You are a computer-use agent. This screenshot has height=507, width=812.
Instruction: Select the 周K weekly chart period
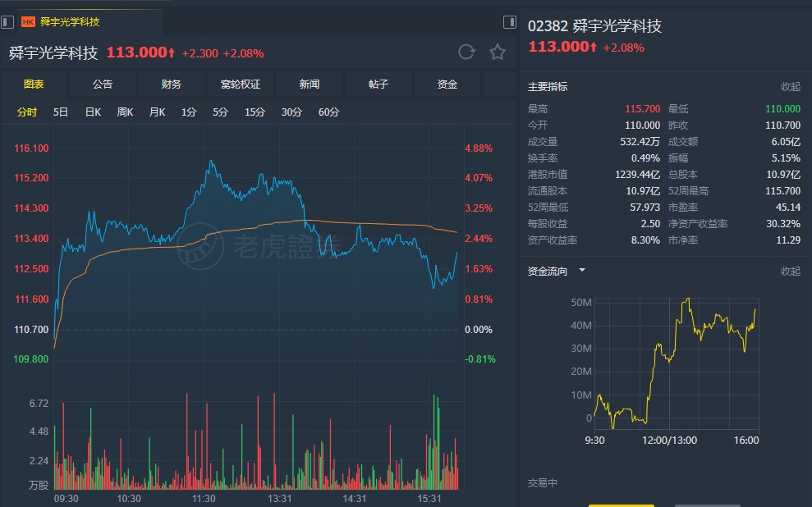click(x=125, y=112)
